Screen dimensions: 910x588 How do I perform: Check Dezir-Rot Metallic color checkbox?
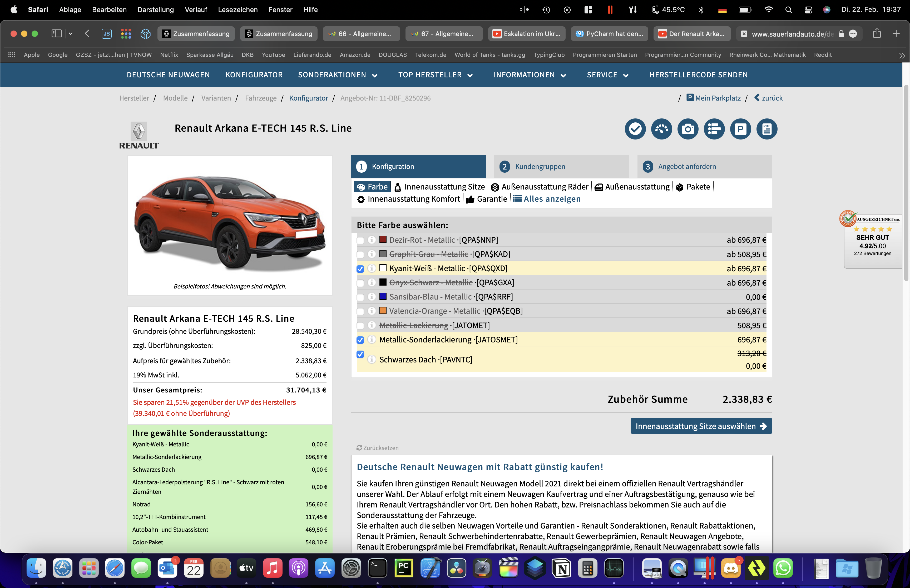pyautogui.click(x=360, y=240)
